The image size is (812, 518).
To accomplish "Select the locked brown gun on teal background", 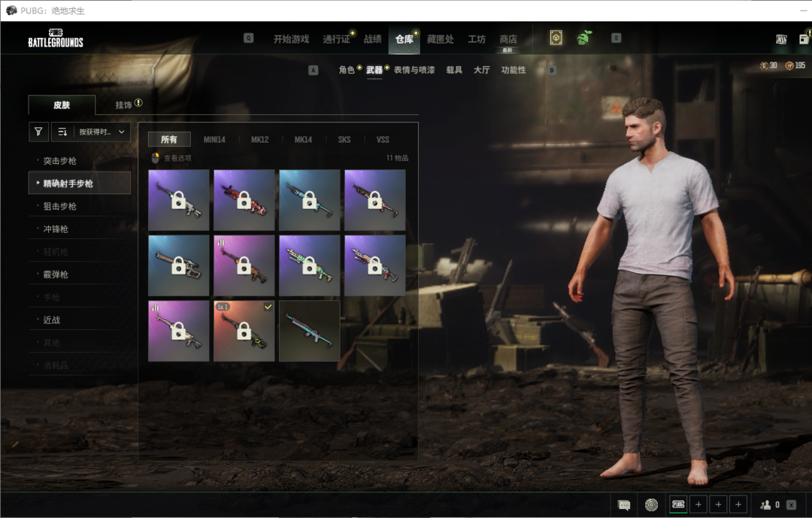I will [x=179, y=265].
